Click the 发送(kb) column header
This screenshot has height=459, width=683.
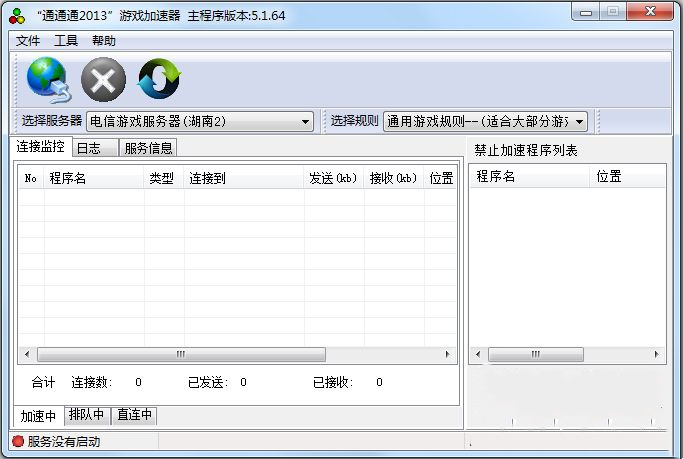pyautogui.click(x=334, y=178)
